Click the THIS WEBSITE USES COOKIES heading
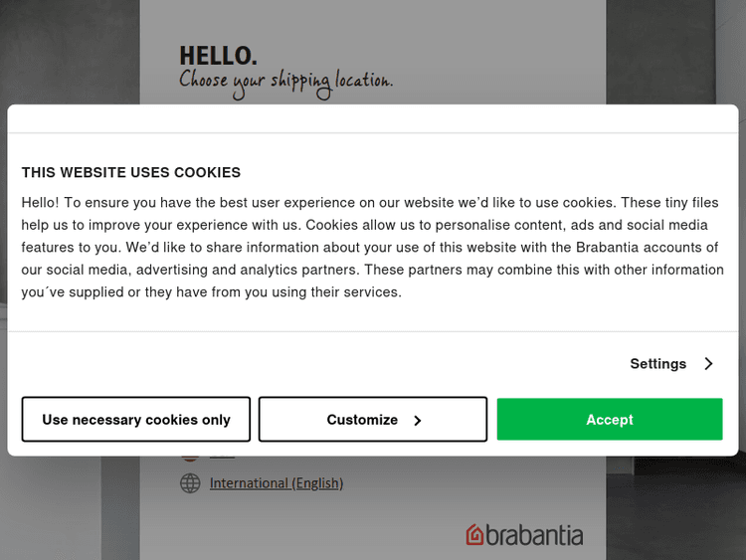This screenshot has height=560, width=746. coord(131,172)
